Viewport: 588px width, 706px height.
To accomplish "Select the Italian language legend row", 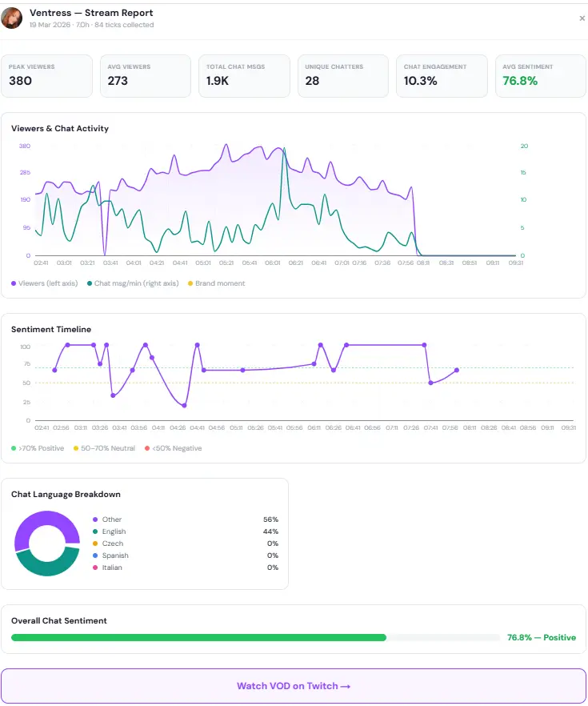I will pyautogui.click(x=186, y=568).
